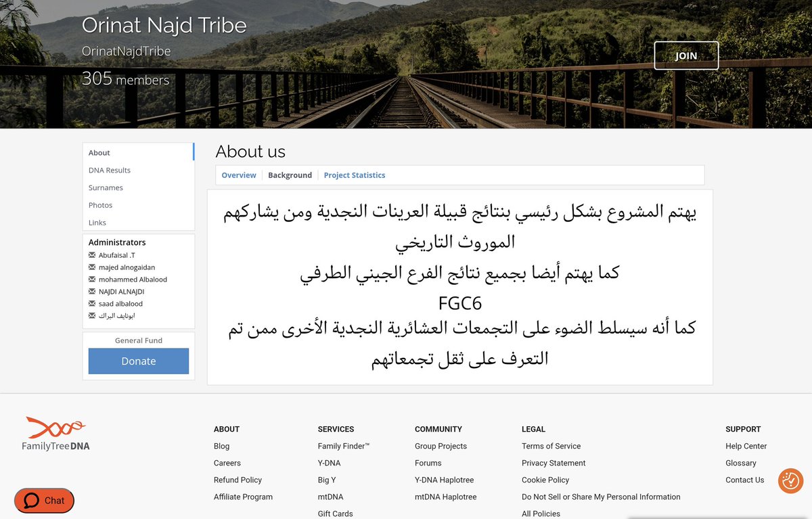Contact administrator majed alnogaidan

pyautogui.click(x=127, y=267)
